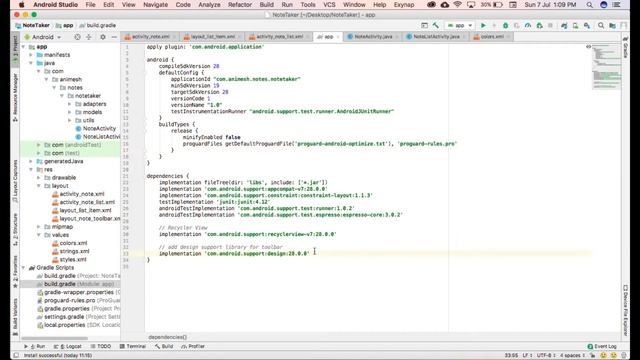Select NoteActivity in the project tree
The width and height of the screenshot is (640, 360).
coord(96,129)
